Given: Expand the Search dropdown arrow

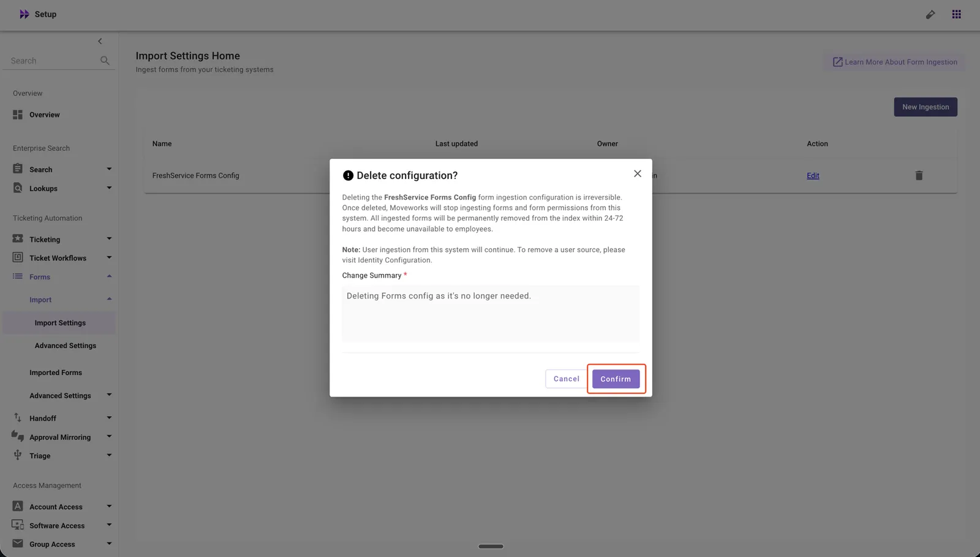Looking at the screenshot, I should point(109,169).
